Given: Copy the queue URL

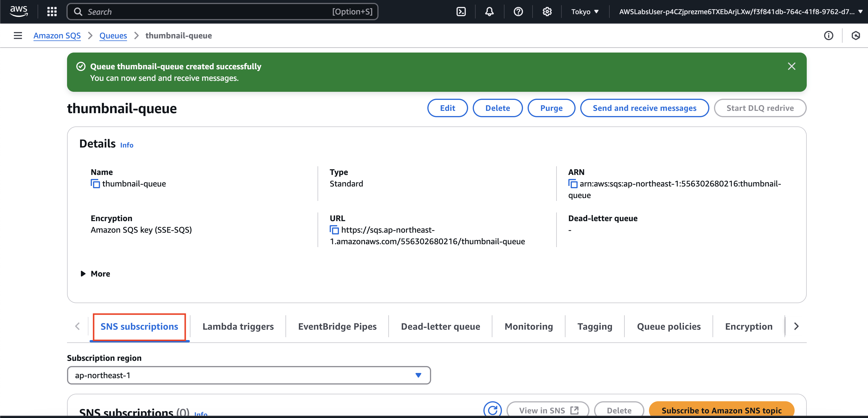Looking at the screenshot, I should 334,230.
